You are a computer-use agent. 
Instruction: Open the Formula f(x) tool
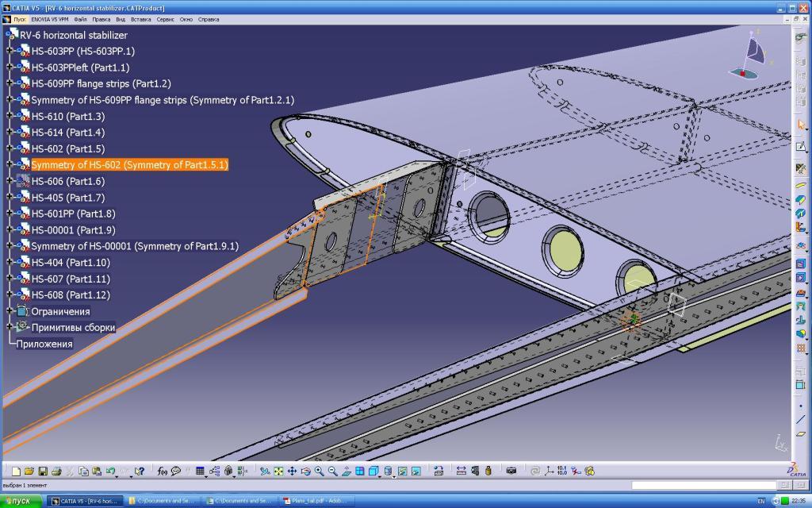coord(162,471)
